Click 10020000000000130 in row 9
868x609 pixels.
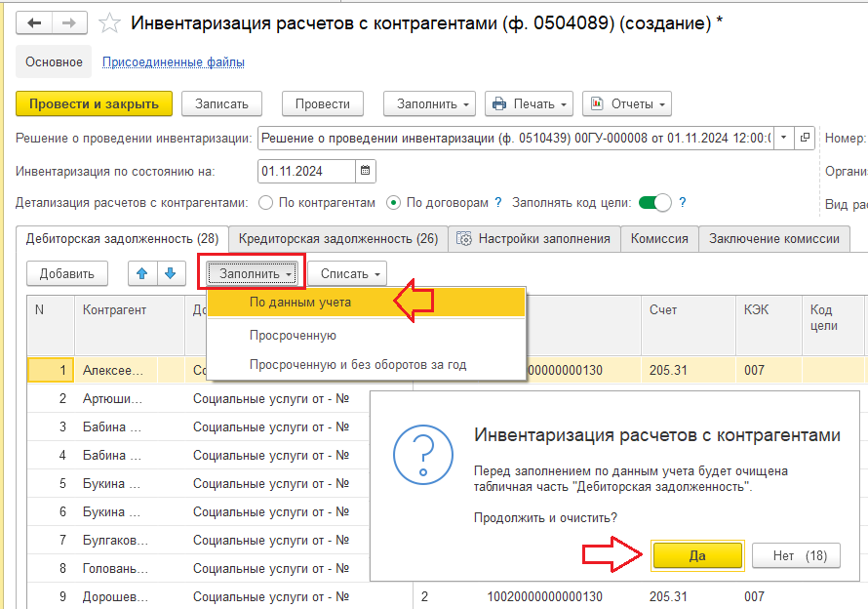coord(545,596)
